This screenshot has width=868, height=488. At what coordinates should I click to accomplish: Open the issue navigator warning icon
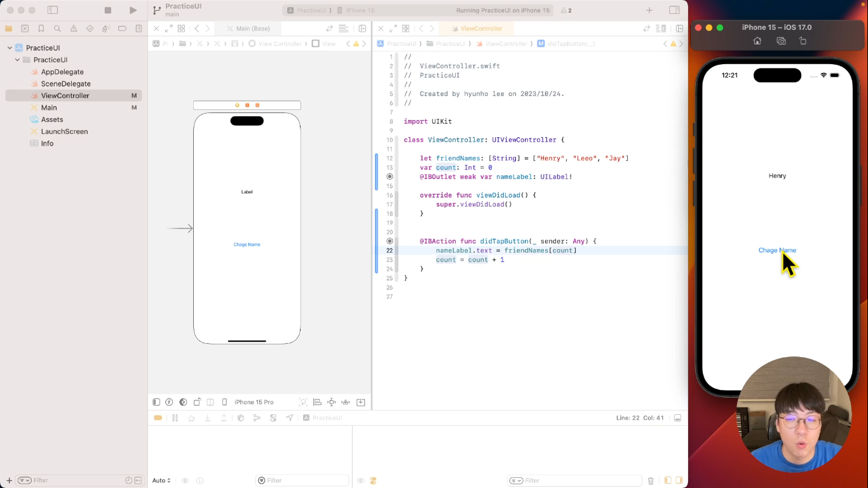pos(74,29)
